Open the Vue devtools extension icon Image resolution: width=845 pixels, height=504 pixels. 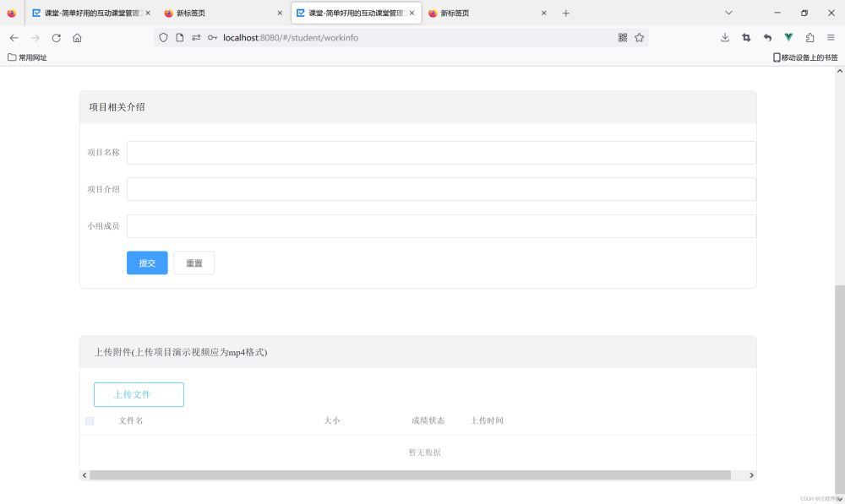click(x=788, y=38)
